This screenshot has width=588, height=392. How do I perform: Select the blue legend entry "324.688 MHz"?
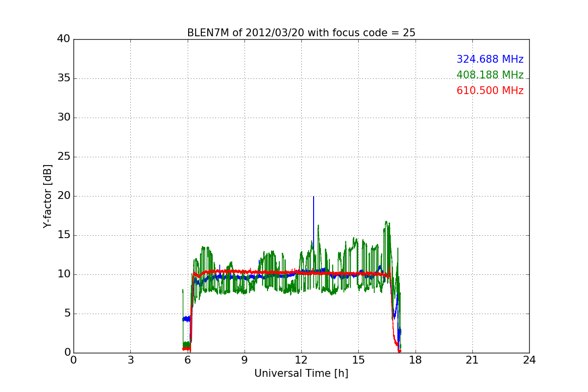pos(490,59)
